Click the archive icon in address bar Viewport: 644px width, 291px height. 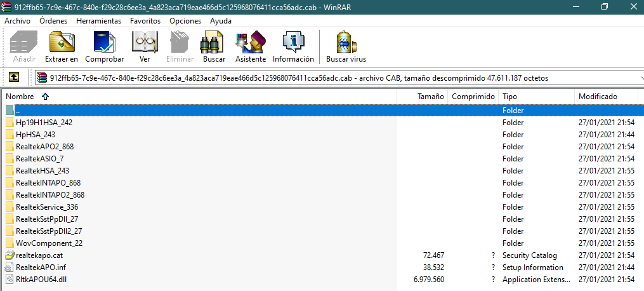pos(42,78)
